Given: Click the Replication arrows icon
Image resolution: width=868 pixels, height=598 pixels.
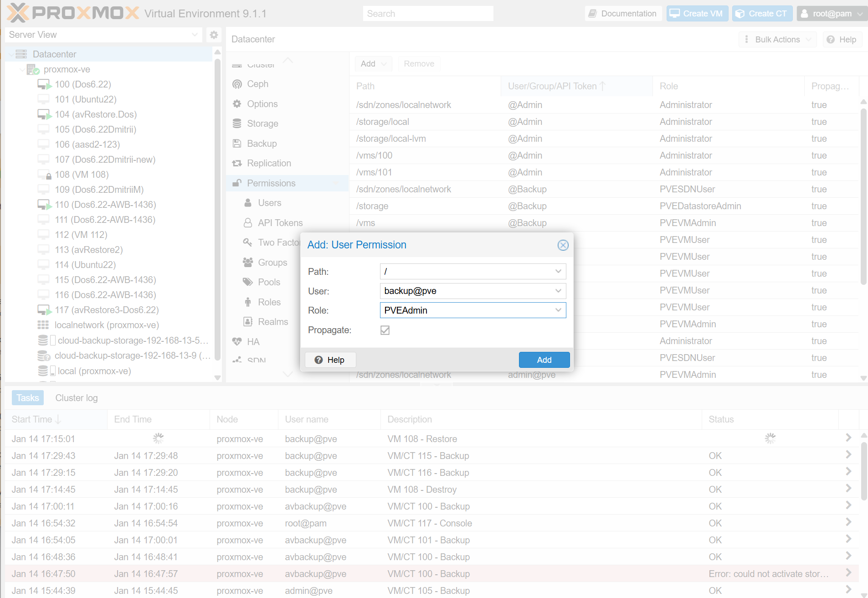Looking at the screenshot, I should (237, 163).
